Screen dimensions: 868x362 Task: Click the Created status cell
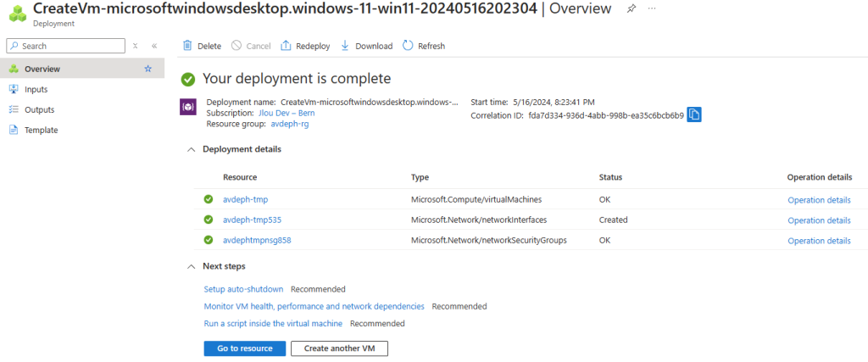614,220
